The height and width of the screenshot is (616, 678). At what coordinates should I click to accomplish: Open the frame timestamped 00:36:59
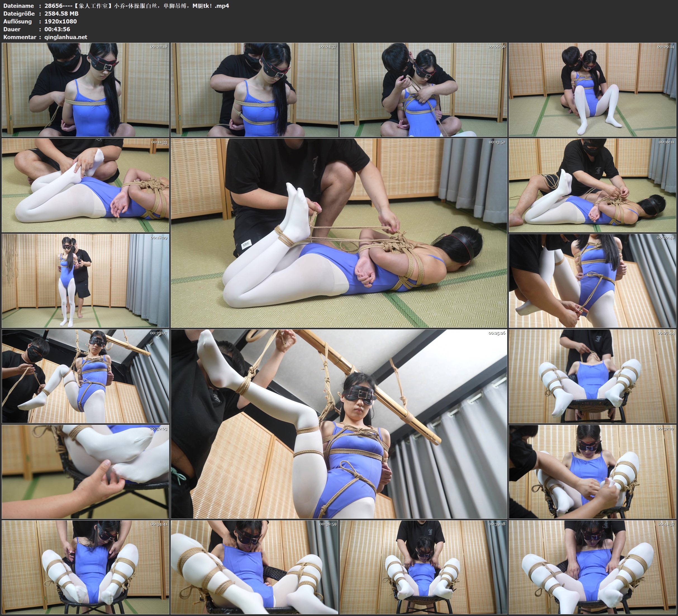point(254,567)
